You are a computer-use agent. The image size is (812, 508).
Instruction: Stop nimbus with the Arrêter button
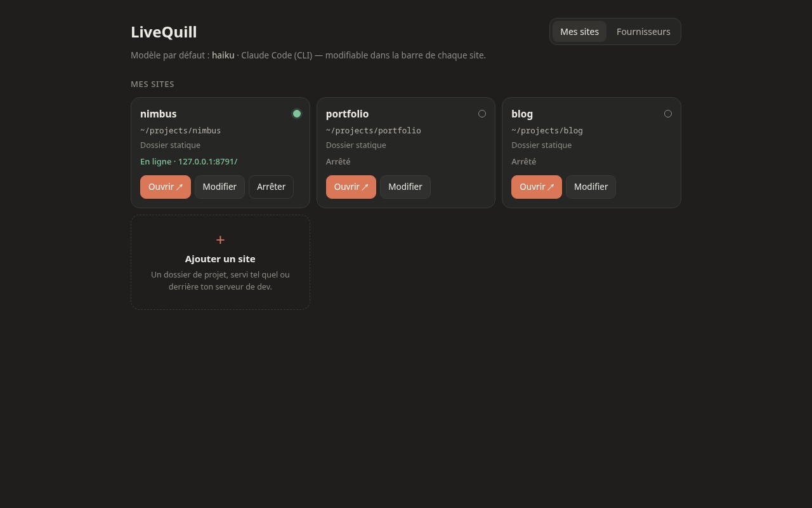click(x=271, y=187)
